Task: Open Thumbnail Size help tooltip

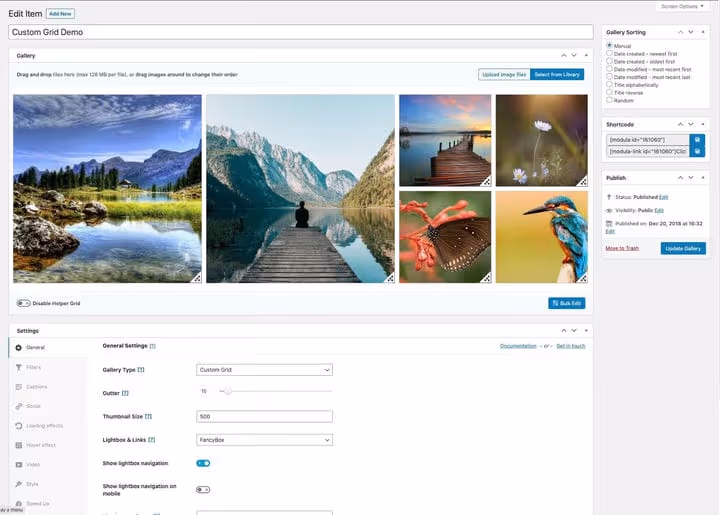Action: tap(148, 416)
